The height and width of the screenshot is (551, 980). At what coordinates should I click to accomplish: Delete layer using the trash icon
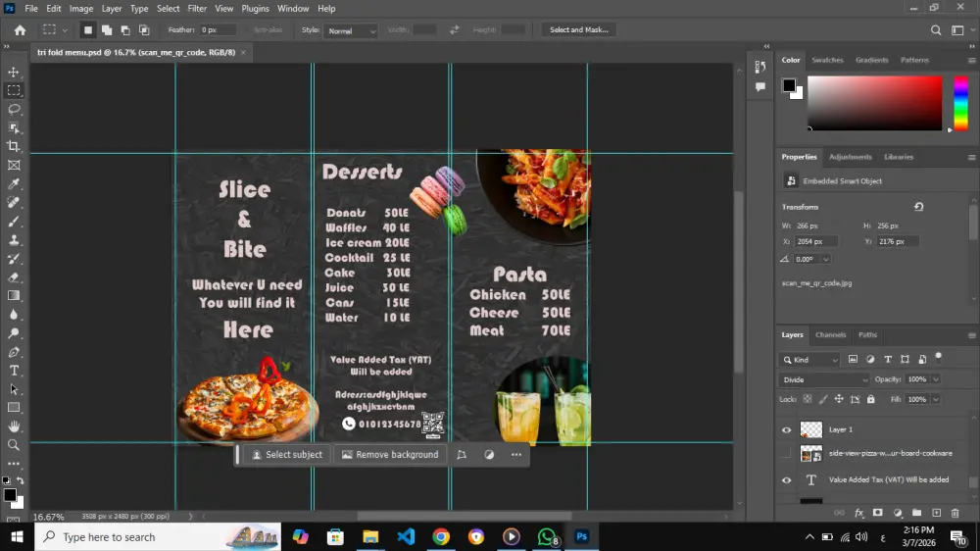coord(955,513)
